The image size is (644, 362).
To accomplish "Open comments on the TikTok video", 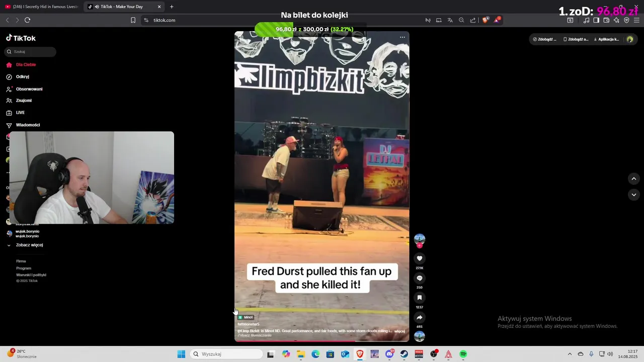I will coord(420,278).
